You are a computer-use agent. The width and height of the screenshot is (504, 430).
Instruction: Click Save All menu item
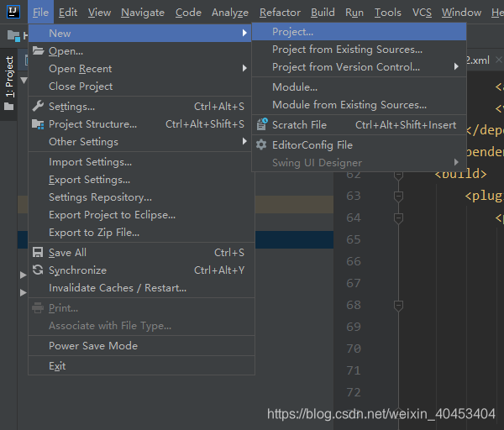click(141, 253)
